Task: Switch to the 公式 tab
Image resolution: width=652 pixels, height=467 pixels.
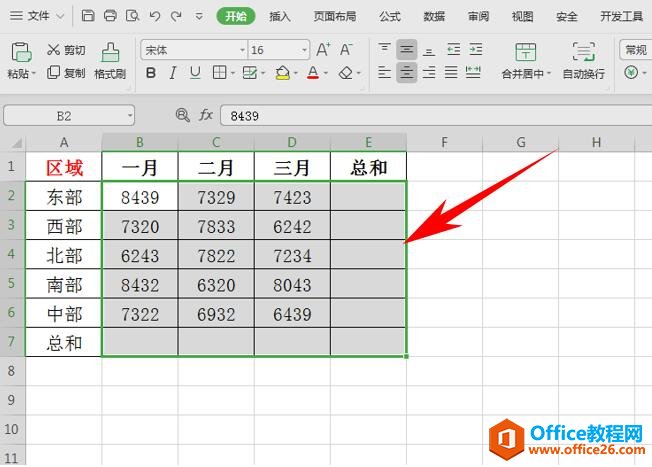Action: 390,17
